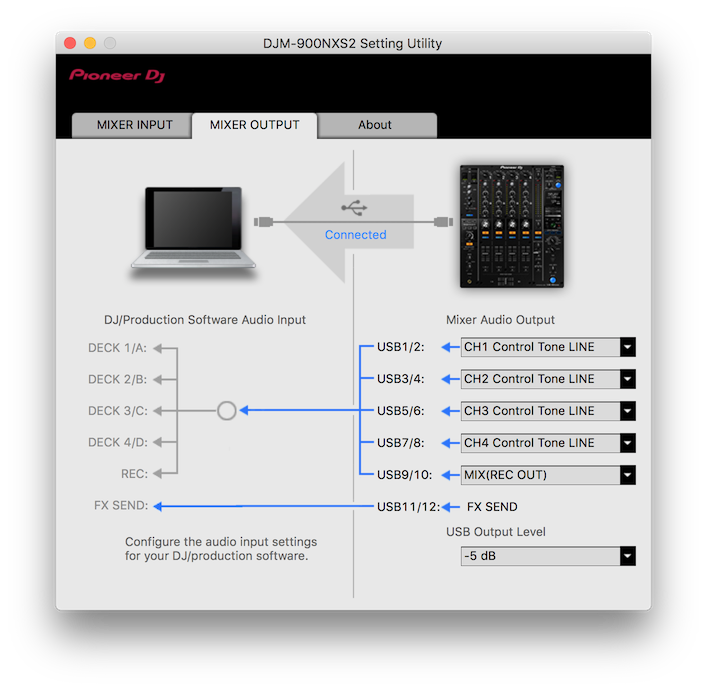This screenshot has height=690, width=707.
Task: Click the Pioneer DJ logo
Action: tap(117, 75)
